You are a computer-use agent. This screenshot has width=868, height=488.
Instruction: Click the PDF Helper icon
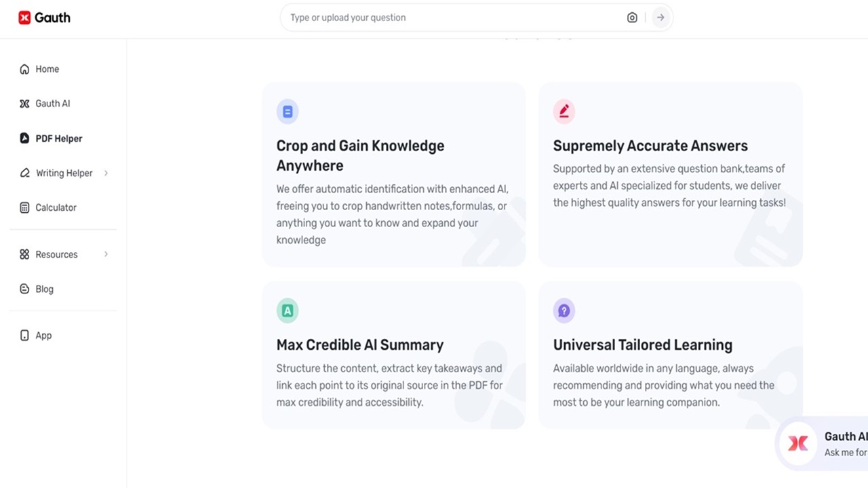[x=24, y=138]
